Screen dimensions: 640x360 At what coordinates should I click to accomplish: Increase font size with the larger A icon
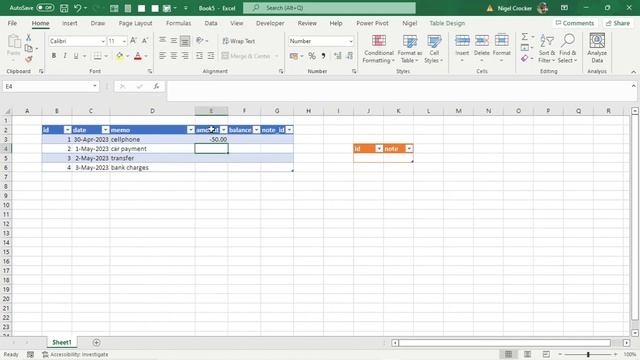tap(133, 41)
